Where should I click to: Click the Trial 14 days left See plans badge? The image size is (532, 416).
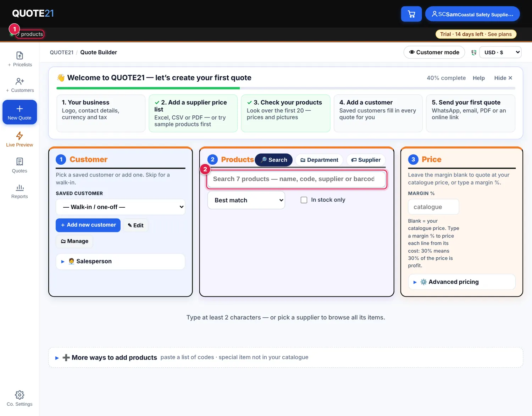(476, 34)
